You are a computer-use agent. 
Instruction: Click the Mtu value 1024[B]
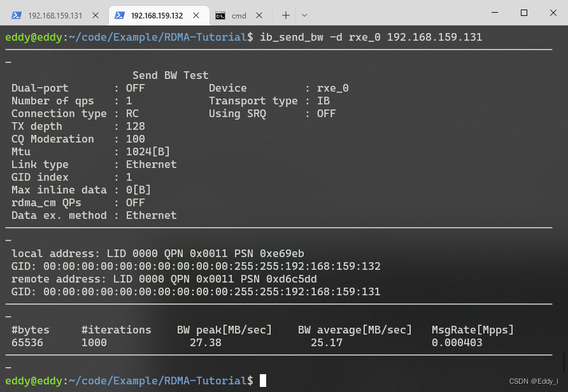pos(148,151)
